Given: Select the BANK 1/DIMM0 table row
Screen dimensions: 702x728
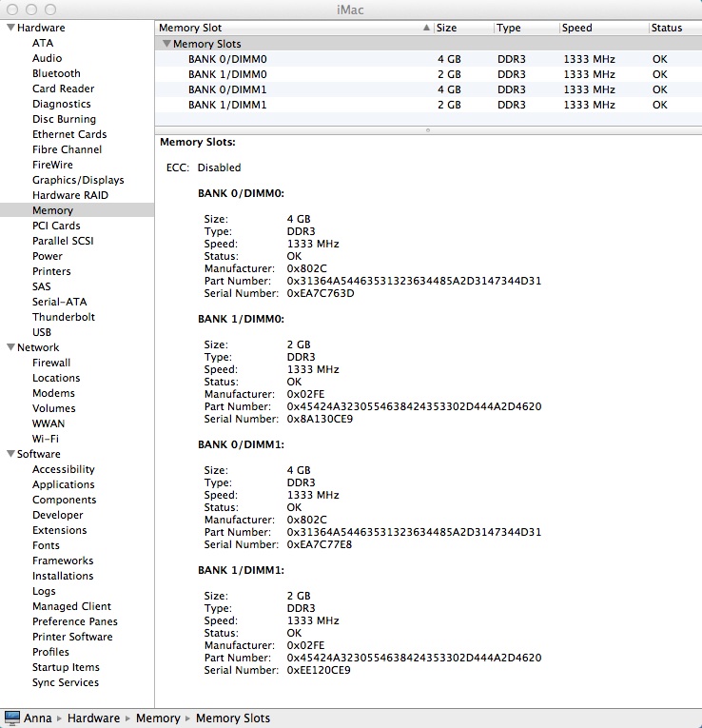Looking at the screenshot, I should [428, 74].
